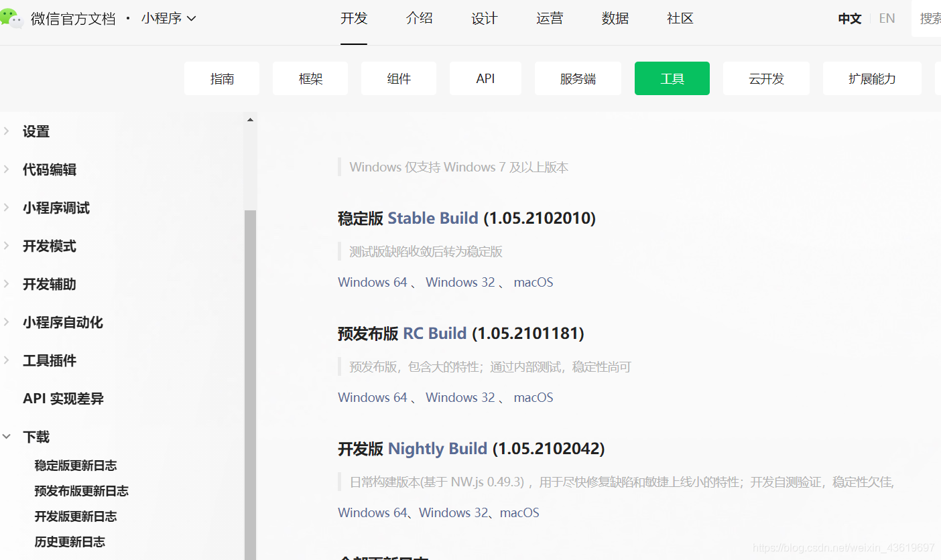Open the API section button
The height and width of the screenshot is (560, 941).
coord(485,78)
